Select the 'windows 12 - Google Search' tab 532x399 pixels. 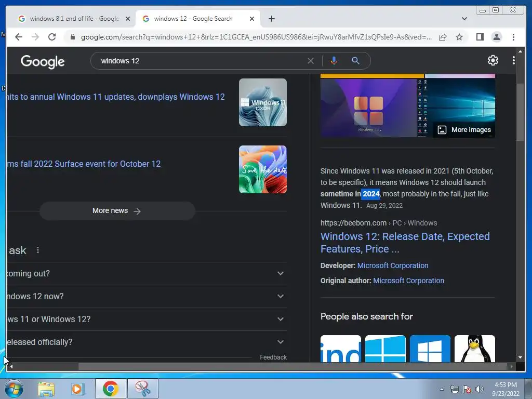pos(197,19)
